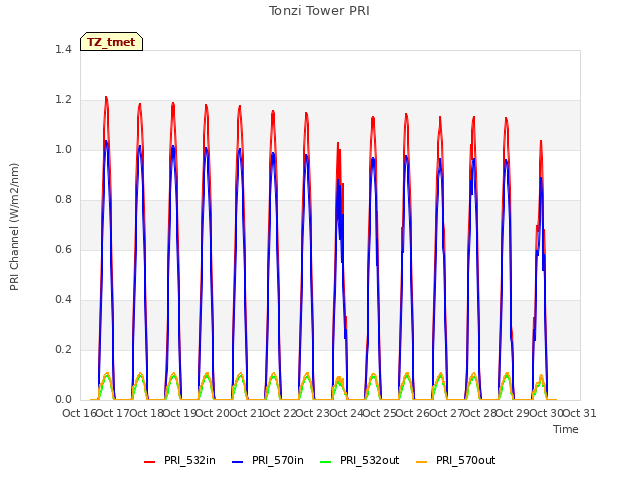Click the 0.0 y-axis tick label

[63, 400]
